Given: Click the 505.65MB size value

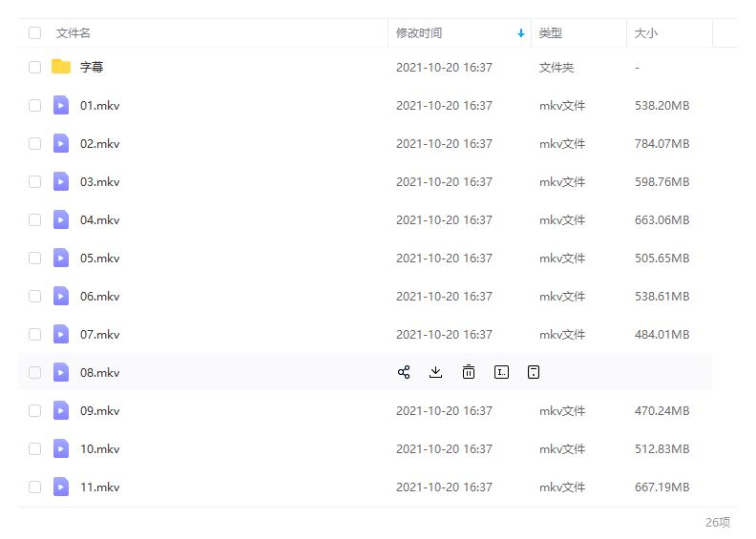Looking at the screenshot, I should [662, 258].
